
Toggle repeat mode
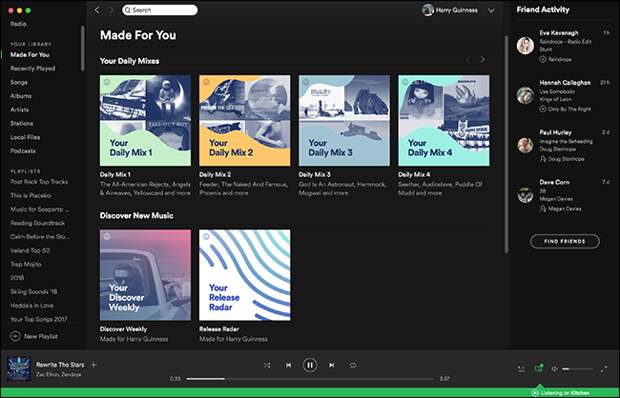353,365
